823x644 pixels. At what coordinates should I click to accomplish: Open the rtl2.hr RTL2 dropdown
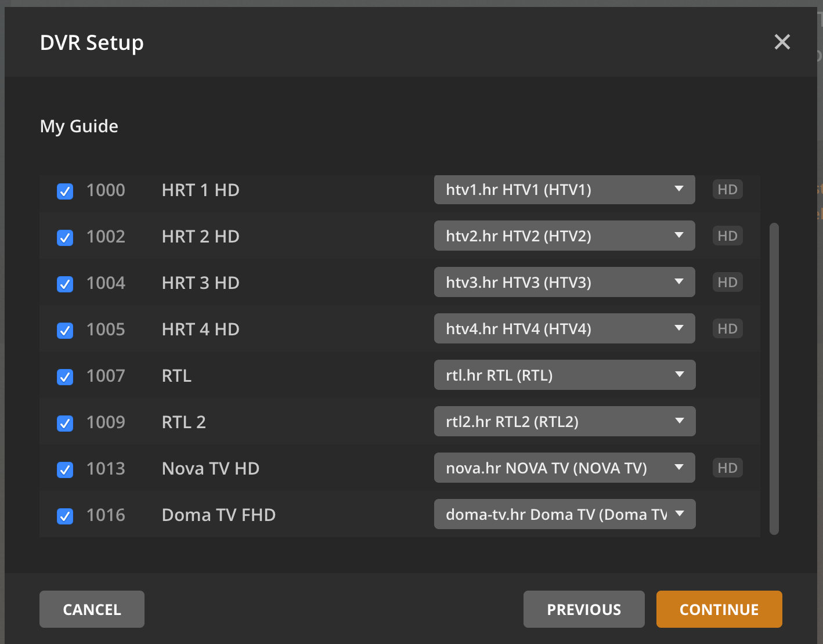coord(564,421)
